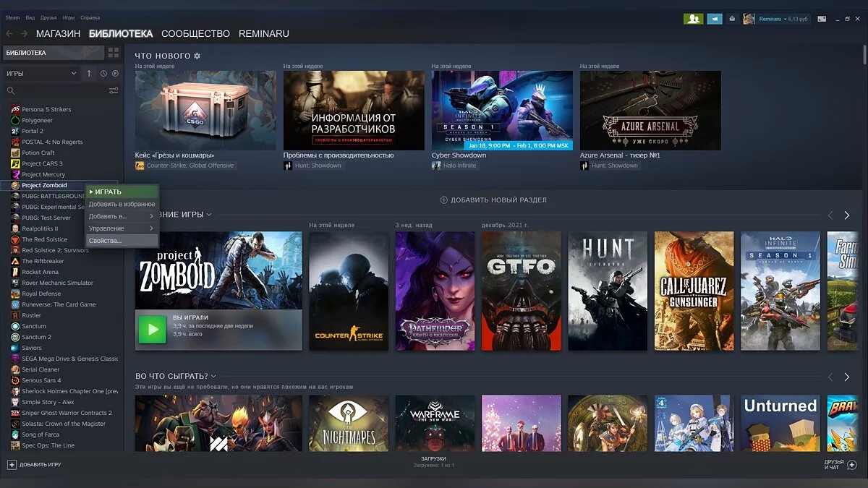Viewport: 868px width, 488px height.
Task: Open the Cyber Showdown news title
Action: 459,155
